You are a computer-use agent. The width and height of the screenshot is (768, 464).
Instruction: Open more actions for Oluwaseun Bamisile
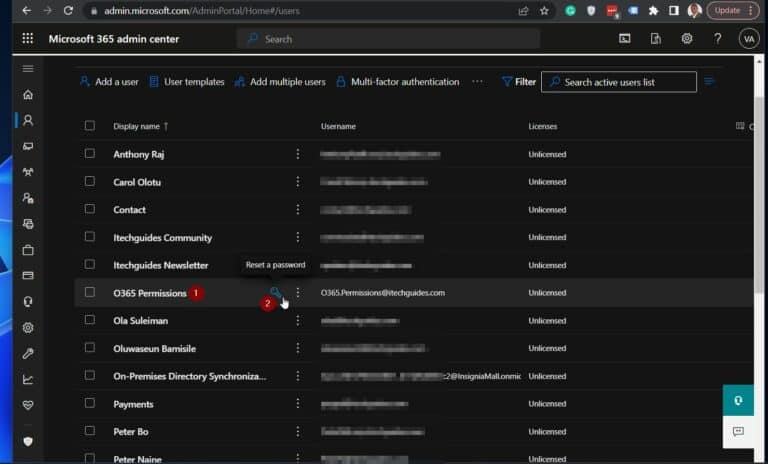pyautogui.click(x=298, y=348)
